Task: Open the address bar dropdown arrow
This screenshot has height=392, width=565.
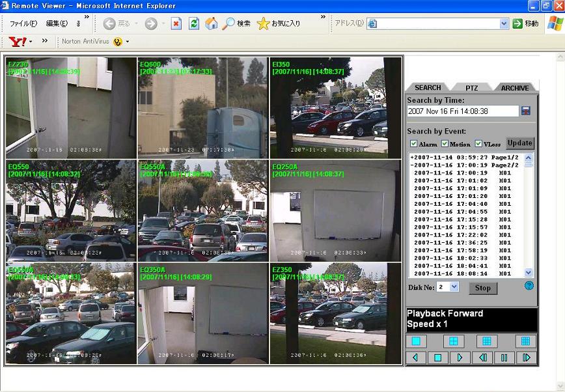Action: (504, 24)
